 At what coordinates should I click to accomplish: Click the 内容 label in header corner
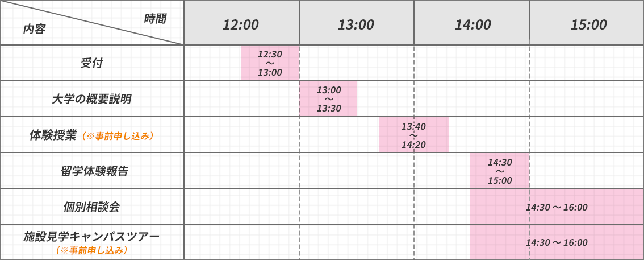click(x=34, y=30)
